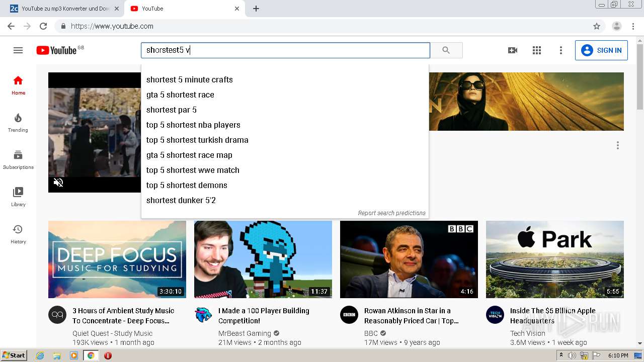This screenshot has width=644, height=362.
Task: Open 'Rowan Atkinson in Star' video title
Action: pyautogui.click(x=412, y=316)
